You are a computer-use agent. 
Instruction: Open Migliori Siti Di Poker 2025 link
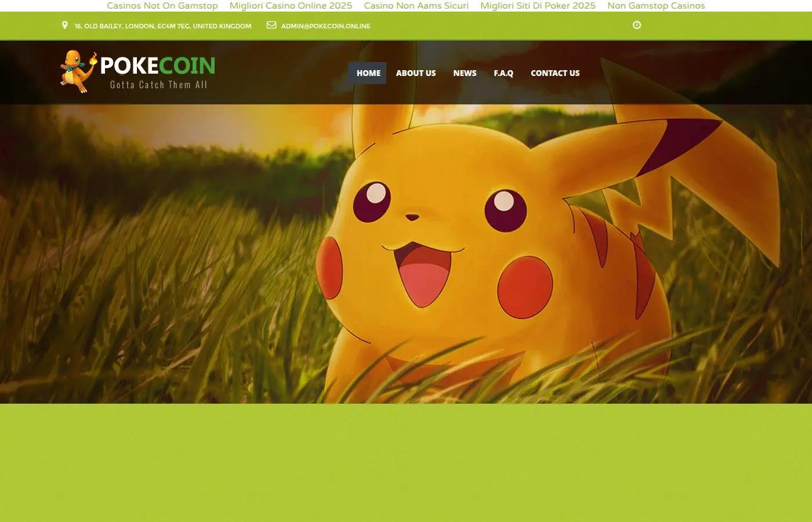tap(538, 6)
